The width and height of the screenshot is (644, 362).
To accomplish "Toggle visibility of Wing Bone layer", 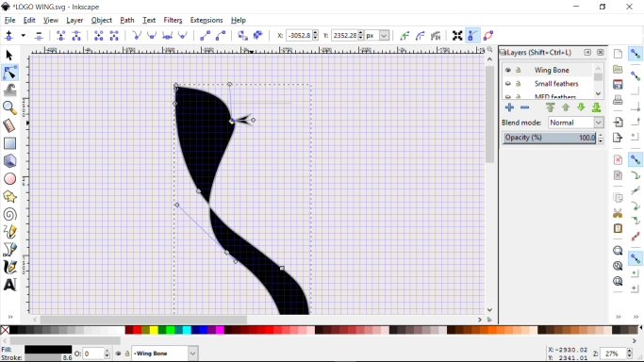I will [508, 70].
